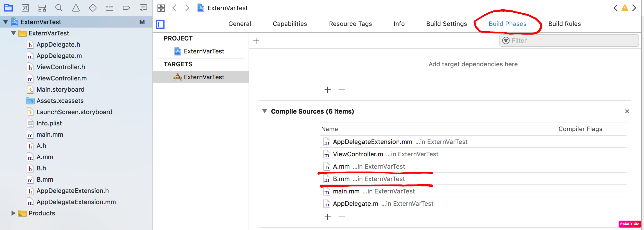
Task: Click the Filter search field
Action: pyautogui.click(x=571, y=41)
